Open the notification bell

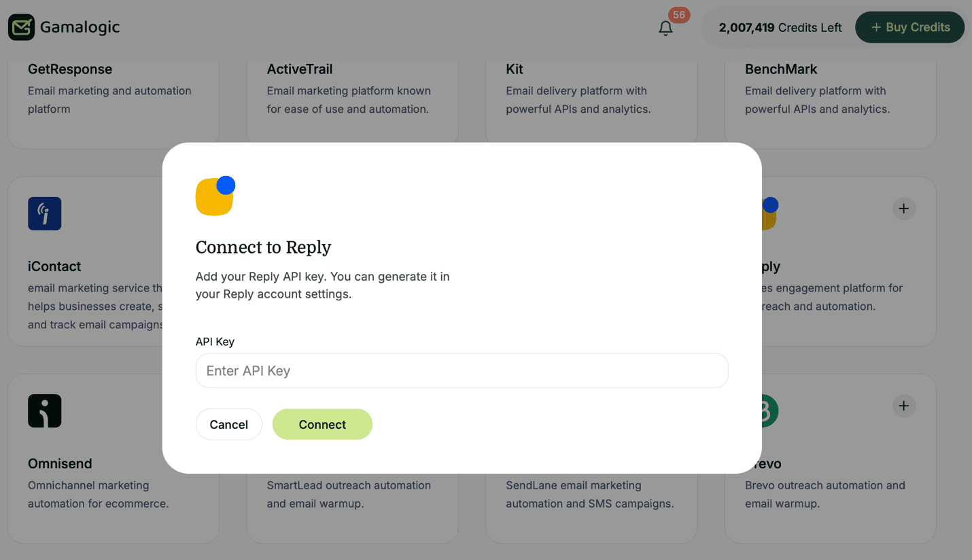665,28
